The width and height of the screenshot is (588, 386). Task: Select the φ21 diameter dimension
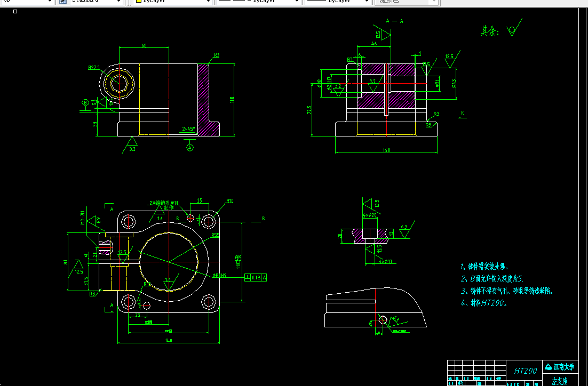tap(438, 83)
